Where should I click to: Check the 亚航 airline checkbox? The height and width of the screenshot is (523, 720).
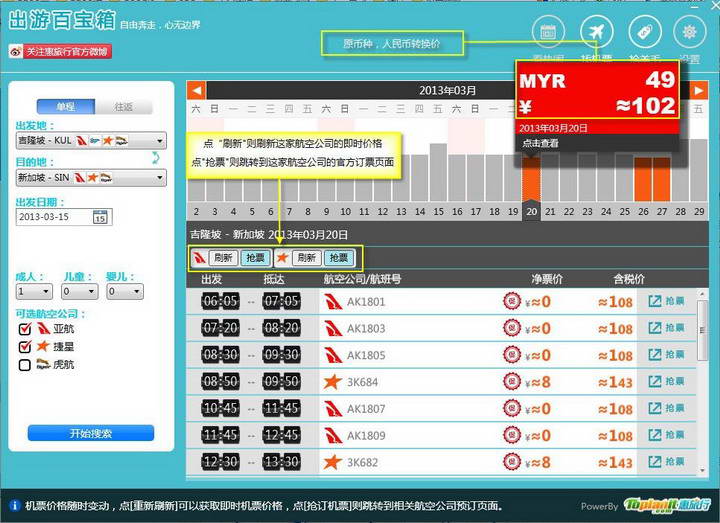(x=25, y=328)
